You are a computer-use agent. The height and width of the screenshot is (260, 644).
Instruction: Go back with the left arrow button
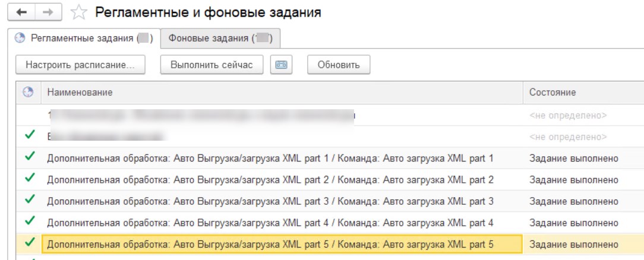[21, 12]
